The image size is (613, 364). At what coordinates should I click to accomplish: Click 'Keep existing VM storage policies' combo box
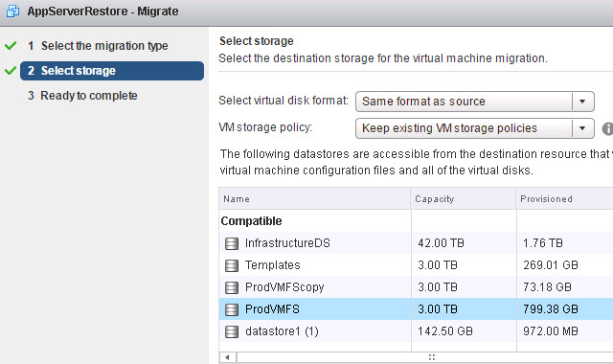[475, 128]
